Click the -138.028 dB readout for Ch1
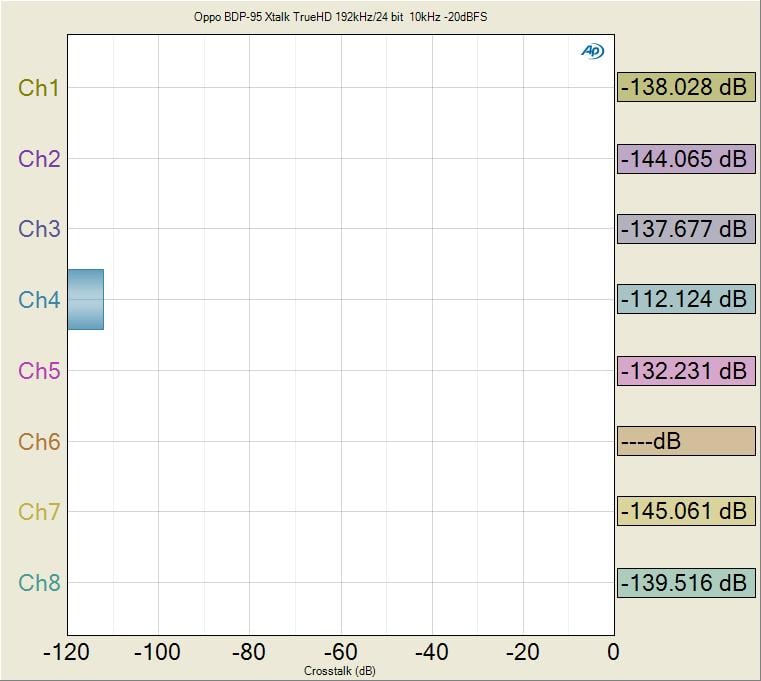The width and height of the screenshot is (761, 681). tap(685, 88)
